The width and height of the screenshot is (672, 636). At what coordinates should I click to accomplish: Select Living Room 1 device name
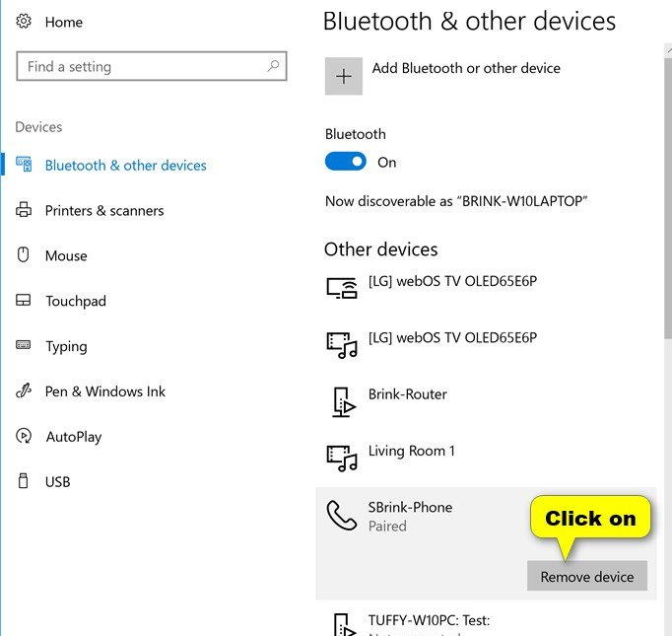(x=412, y=451)
